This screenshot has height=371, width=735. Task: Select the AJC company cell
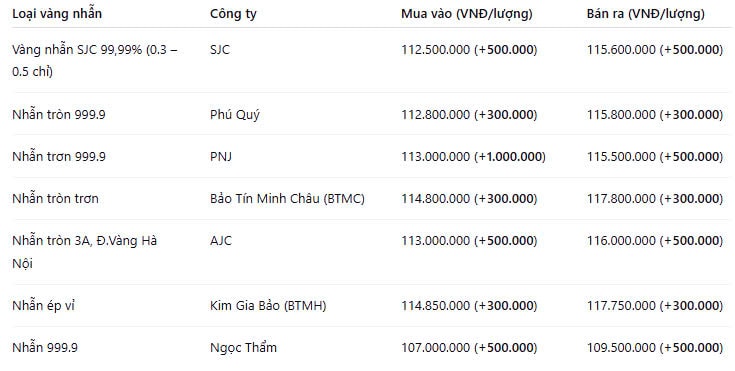point(221,241)
